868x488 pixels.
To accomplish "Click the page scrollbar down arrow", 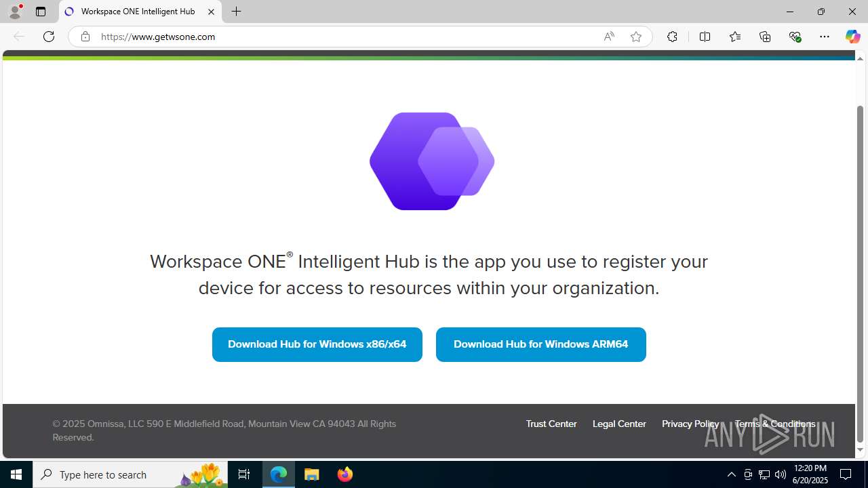I will 861,449.
